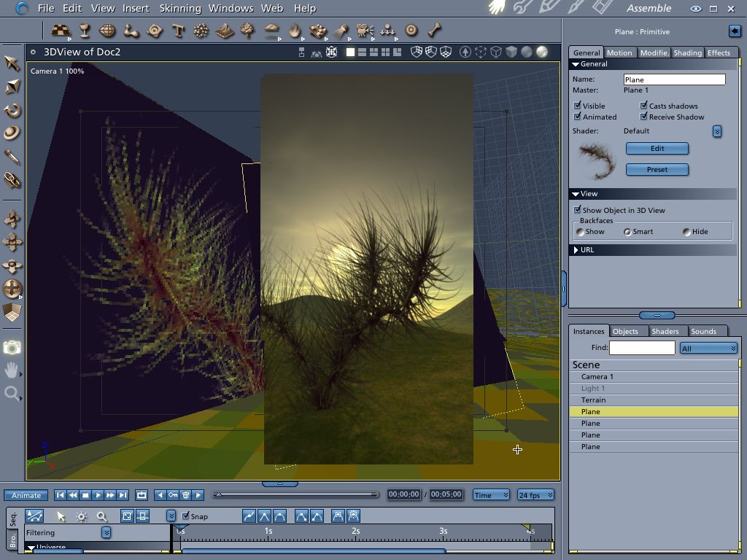Open the All filter dropdown
Image resolution: width=747 pixels, height=560 pixels.
point(708,349)
